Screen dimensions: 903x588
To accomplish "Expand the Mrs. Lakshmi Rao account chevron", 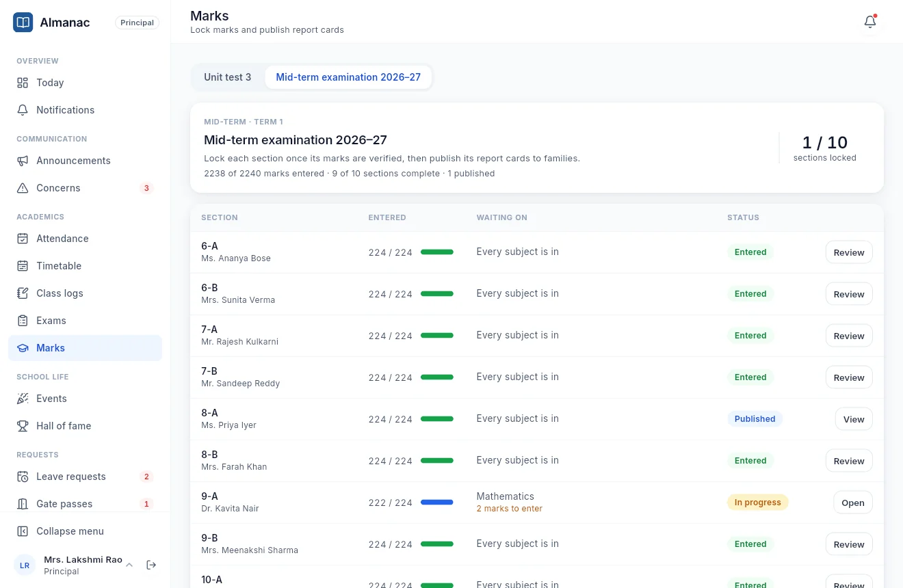I will pyautogui.click(x=129, y=565).
